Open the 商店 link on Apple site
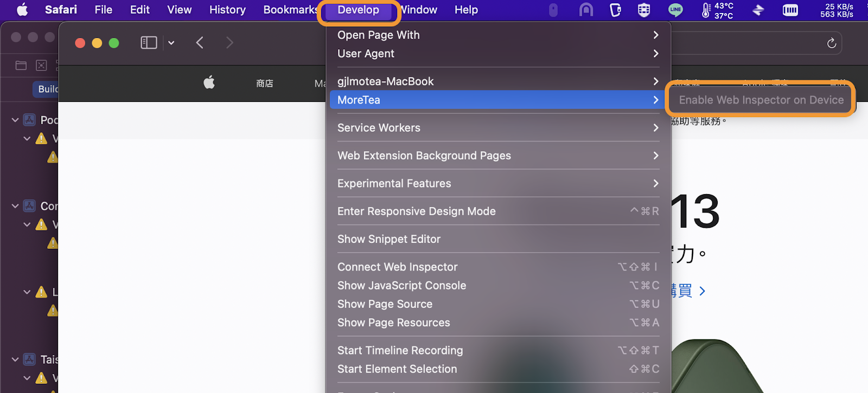Screen dimensions: 868x393 tap(265, 83)
